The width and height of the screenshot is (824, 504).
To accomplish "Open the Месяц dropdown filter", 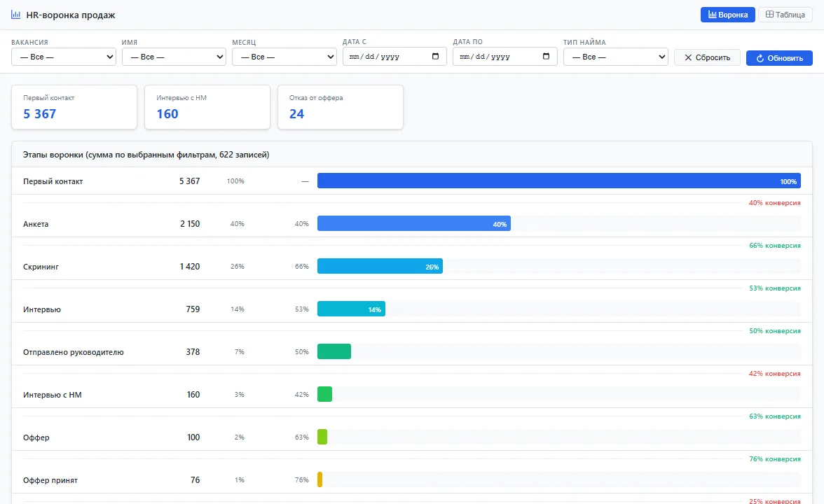I will click(284, 57).
